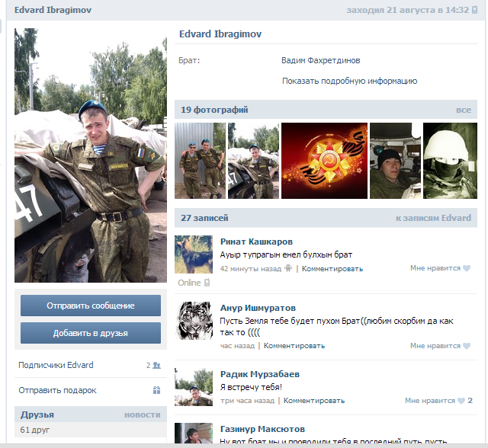Click Радик Мурзабаев's avatar
Viewport: 488px width, 448px height.
[x=194, y=387]
